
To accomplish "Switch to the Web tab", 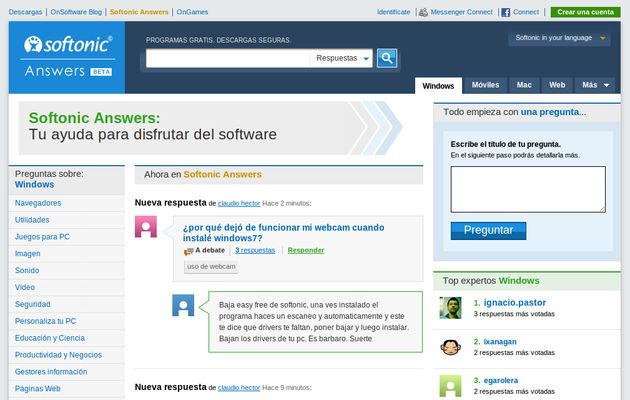I will [557, 85].
